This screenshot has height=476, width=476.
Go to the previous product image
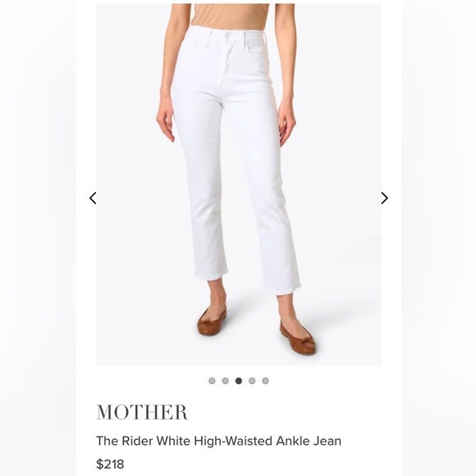(x=93, y=198)
